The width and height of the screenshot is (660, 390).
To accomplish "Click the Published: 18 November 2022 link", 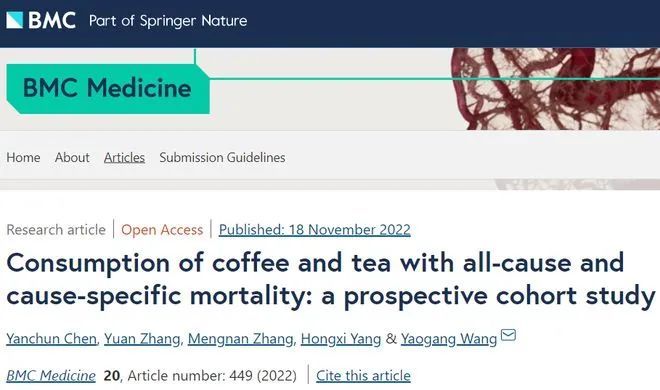I will click(x=314, y=230).
